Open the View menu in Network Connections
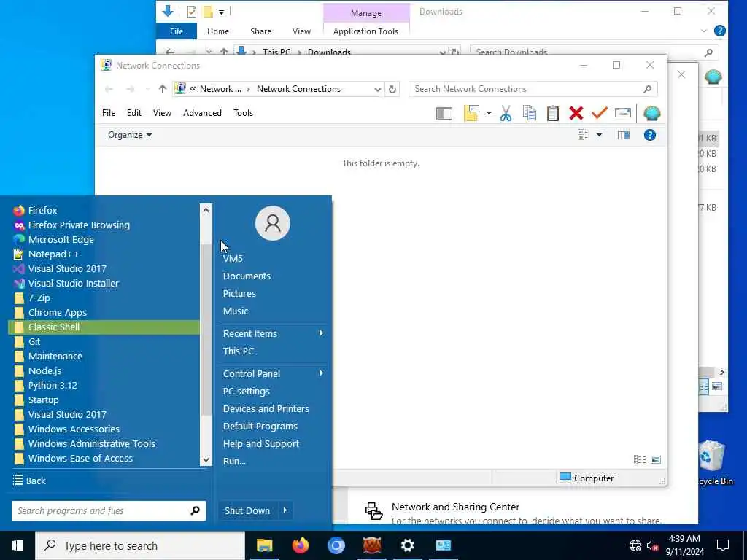 162,113
